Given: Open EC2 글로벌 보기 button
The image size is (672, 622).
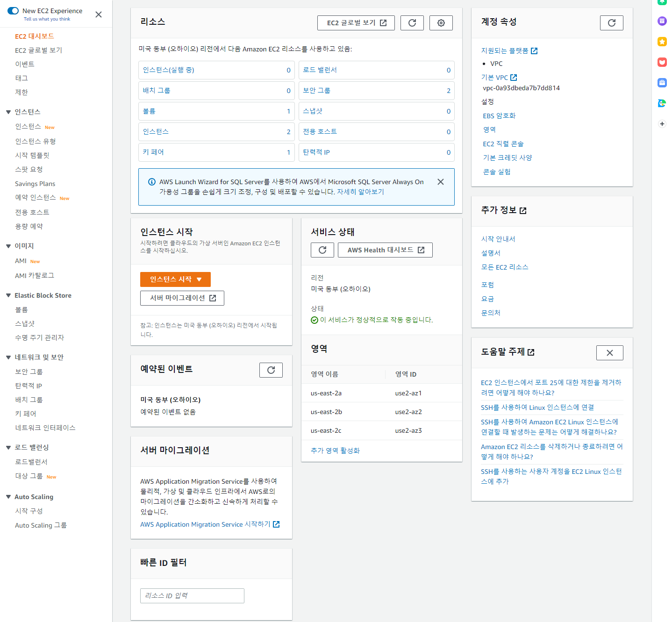Looking at the screenshot, I should (356, 23).
